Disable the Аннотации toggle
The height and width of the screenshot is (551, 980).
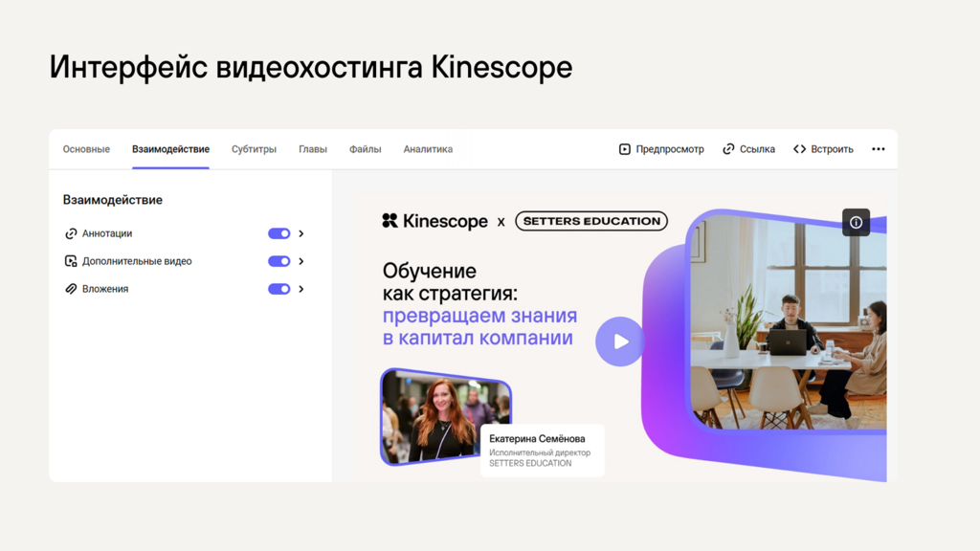279,233
